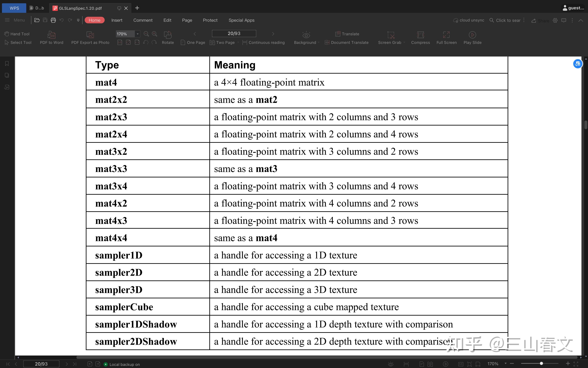This screenshot has width=588, height=368.
Task: Toggle eye protection mode in status bar
Action: (x=390, y=364)
